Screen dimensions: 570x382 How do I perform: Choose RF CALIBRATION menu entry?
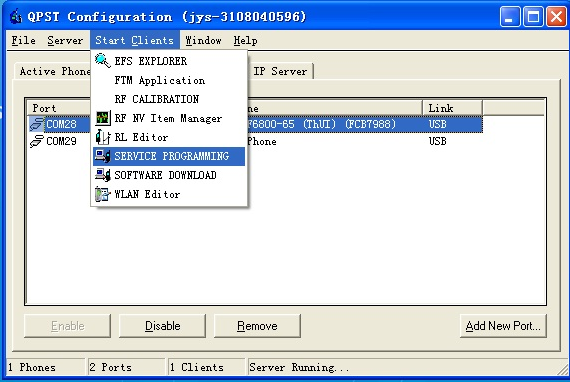point(169,99)
